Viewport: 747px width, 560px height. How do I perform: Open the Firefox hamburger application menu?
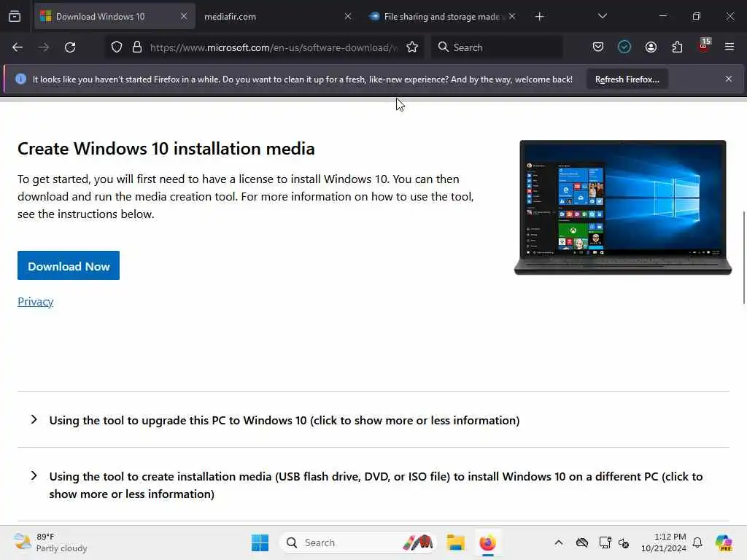point(729,47)
